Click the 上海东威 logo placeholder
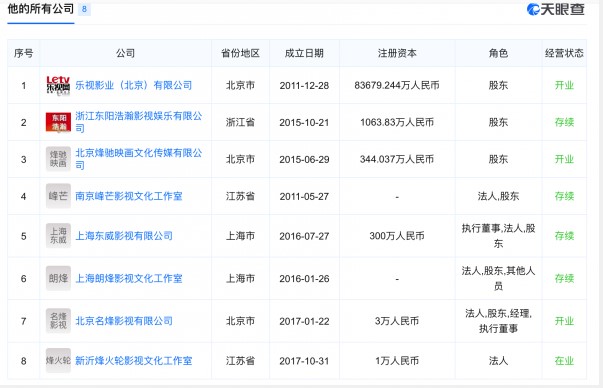Image resolution: width=603 pixels, height=388 pixels. click(x=58, y=236)
